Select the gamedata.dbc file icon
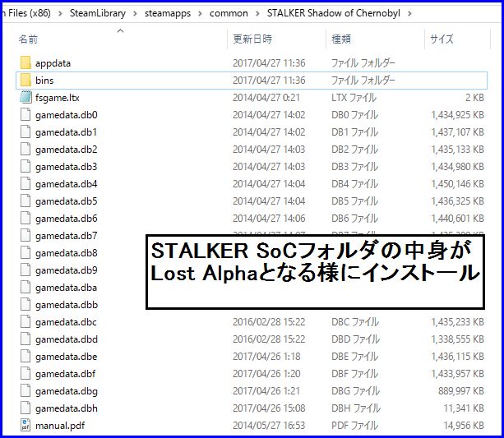This screenshot has width=504, height=438. point(25,322)
